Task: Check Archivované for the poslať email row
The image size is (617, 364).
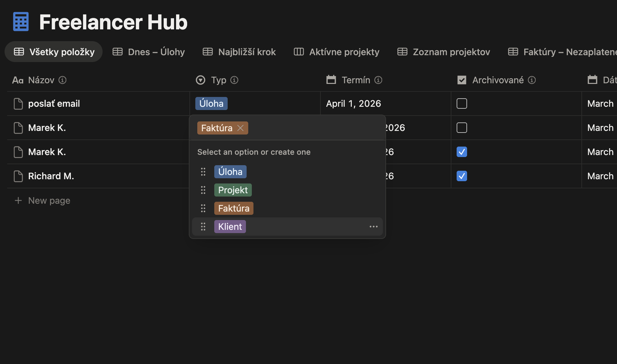Action: 462,103
